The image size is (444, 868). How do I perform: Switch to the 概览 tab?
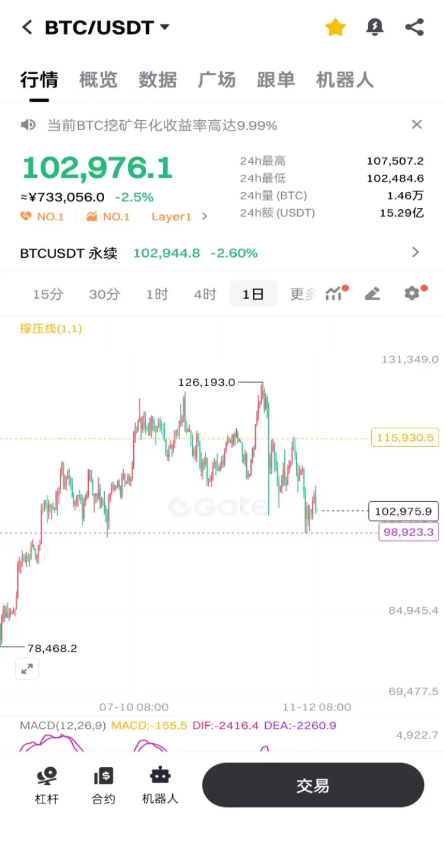tap(98, 80)
